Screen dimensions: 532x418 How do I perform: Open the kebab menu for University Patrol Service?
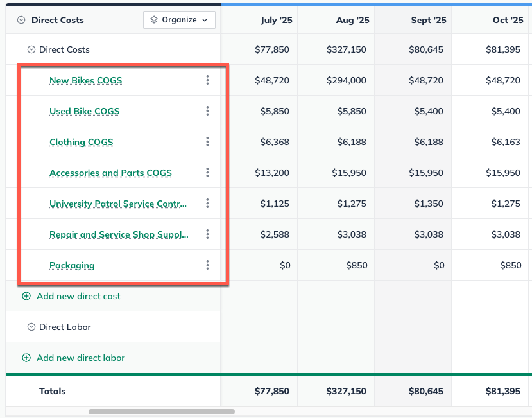[x=207, y=203]
